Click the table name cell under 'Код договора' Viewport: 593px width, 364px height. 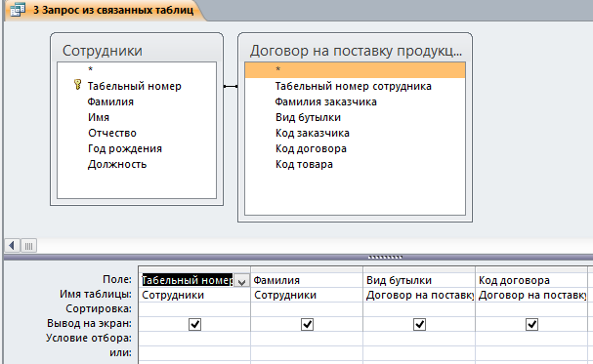531,295
